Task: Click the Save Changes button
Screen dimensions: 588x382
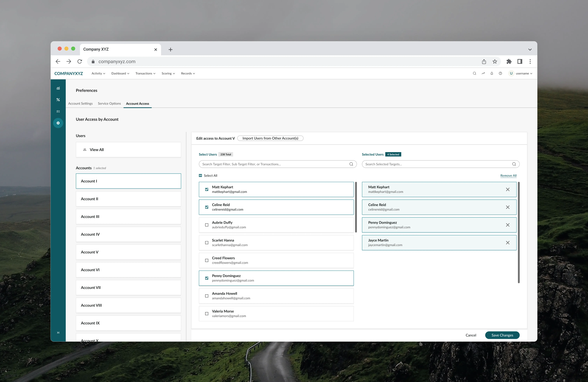Action: pyautogui.click(x=502, y=335)
